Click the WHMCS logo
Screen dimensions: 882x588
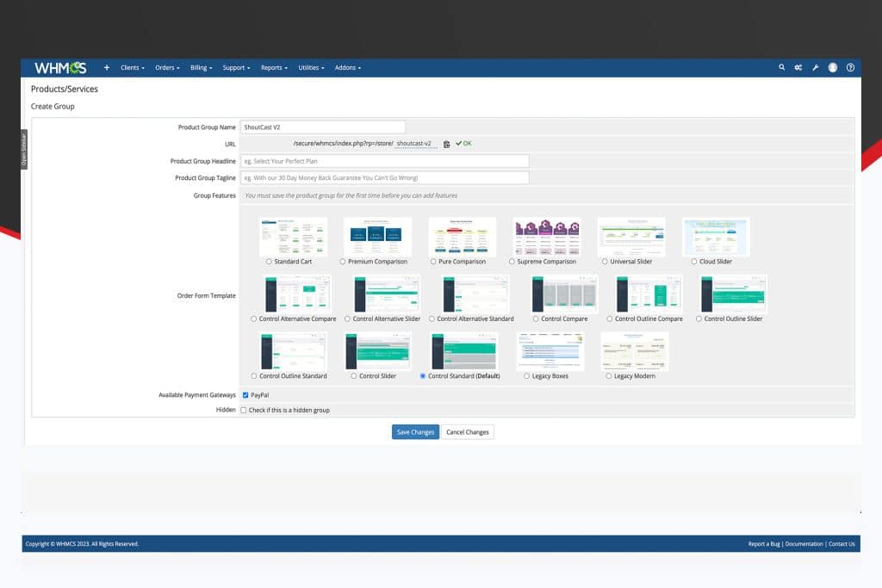[x=60, y=68]
